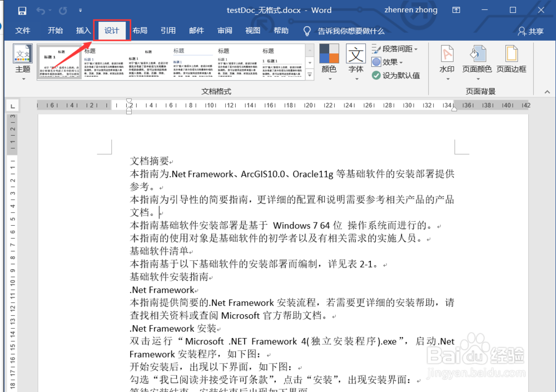Open the 颜色 theme colors dropdown

click(329, 62)
